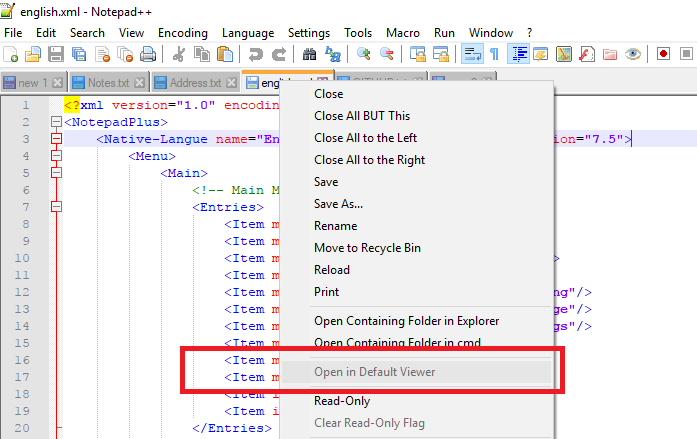The height and width of the screenshot is (439, 697).
Task: Close the Notes.txt tab
Action: [x=140, y=83]
